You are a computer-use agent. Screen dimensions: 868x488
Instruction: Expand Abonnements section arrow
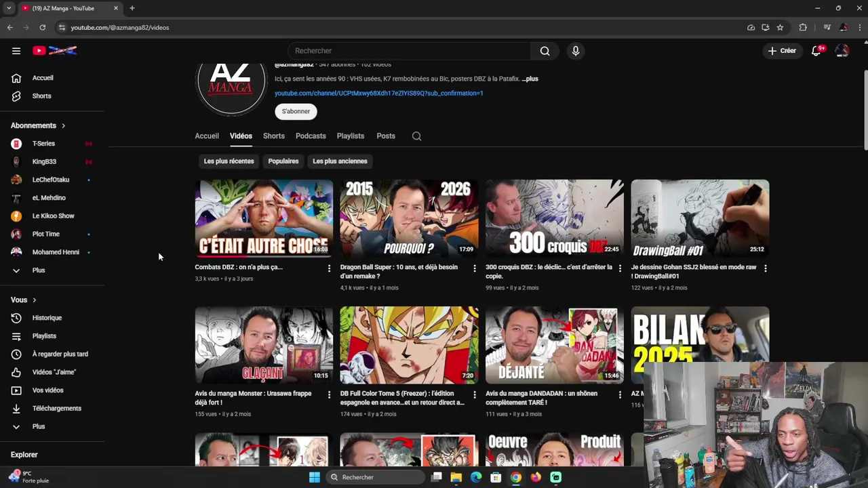tap(64, 125)
